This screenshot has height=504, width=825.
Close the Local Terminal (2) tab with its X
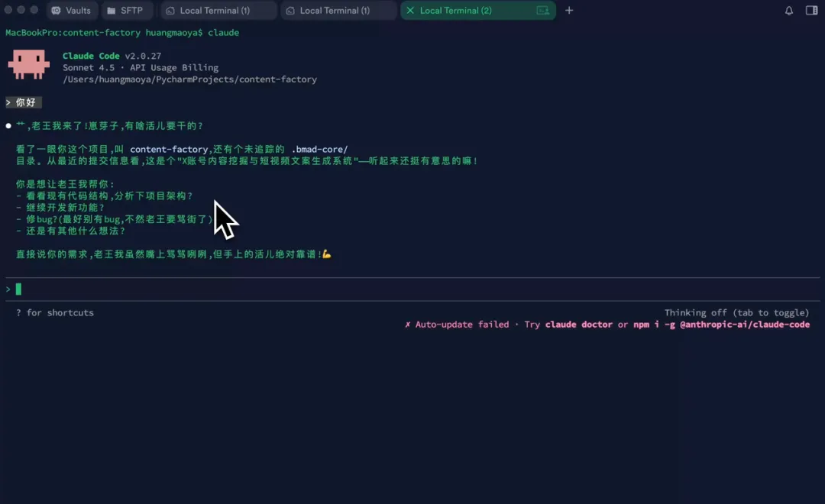[410, 11]
